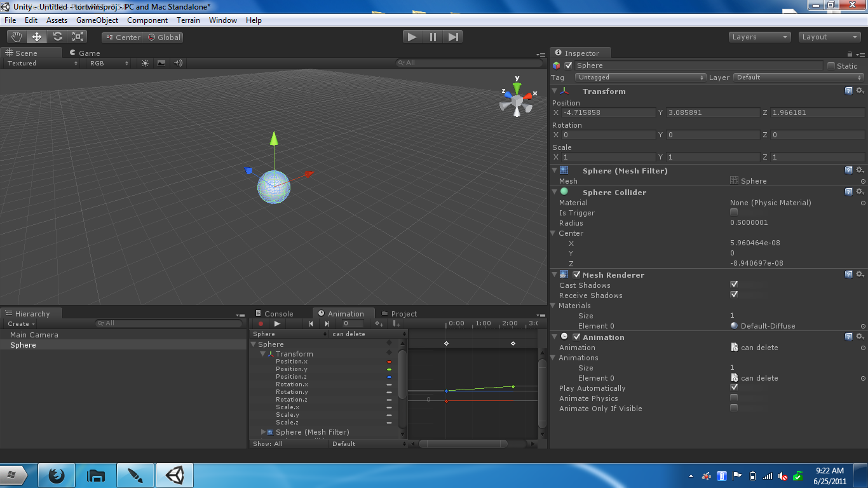Click the Add Animation Event button

396,323
